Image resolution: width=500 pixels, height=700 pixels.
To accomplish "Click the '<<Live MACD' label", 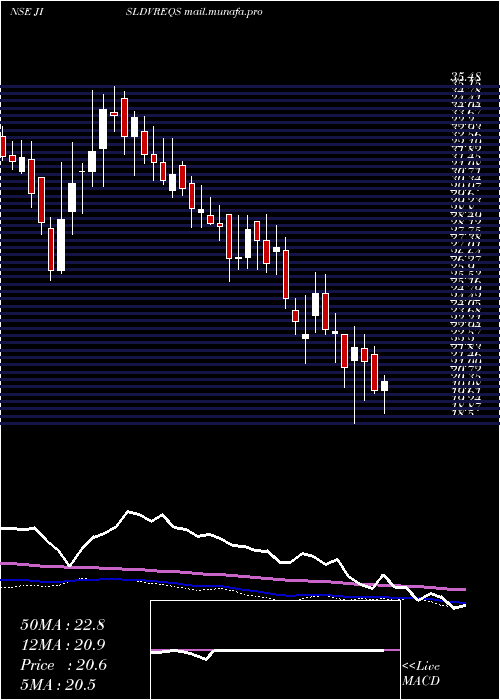I will pos(421,674).
